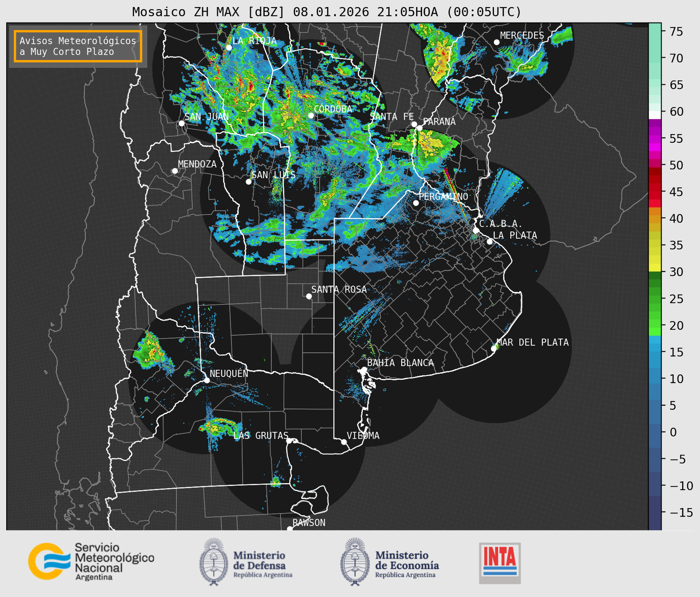Click the Viedma city marker dot
The width and height of the screenshot is (700, 597).
pos(344,442)
